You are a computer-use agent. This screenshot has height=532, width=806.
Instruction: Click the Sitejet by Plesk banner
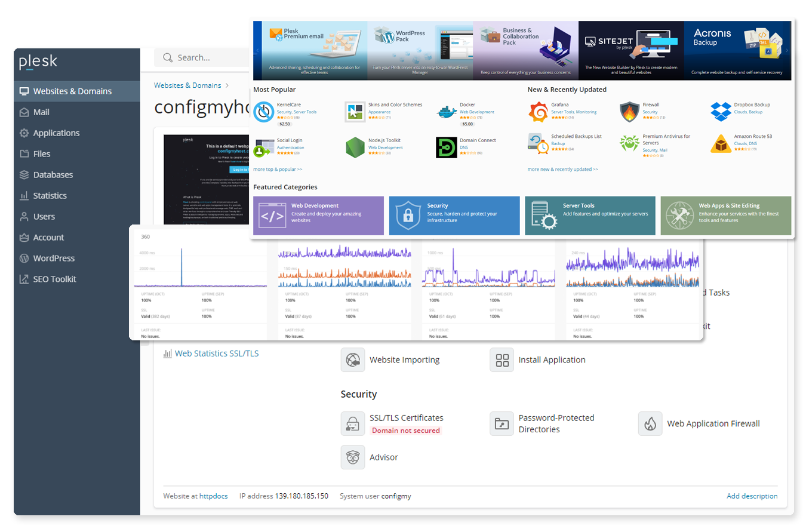631,50
